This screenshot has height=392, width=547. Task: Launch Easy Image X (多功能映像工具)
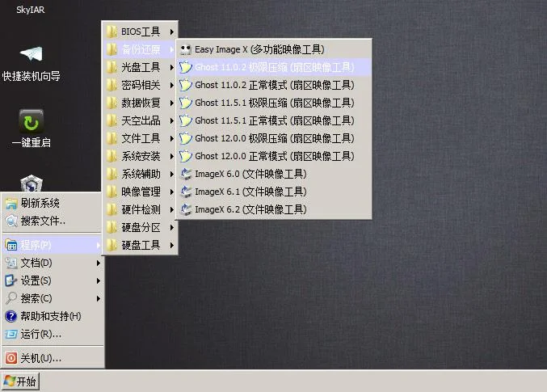pos(274,49)
